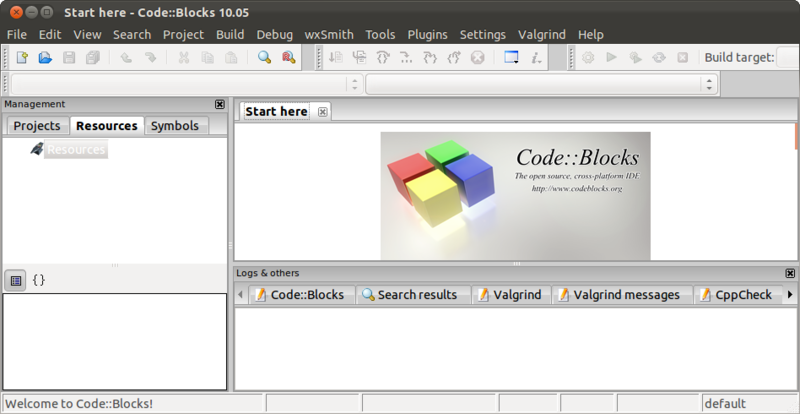Open the Debug menu
This screenshot has height=414, width=800.
274,35
